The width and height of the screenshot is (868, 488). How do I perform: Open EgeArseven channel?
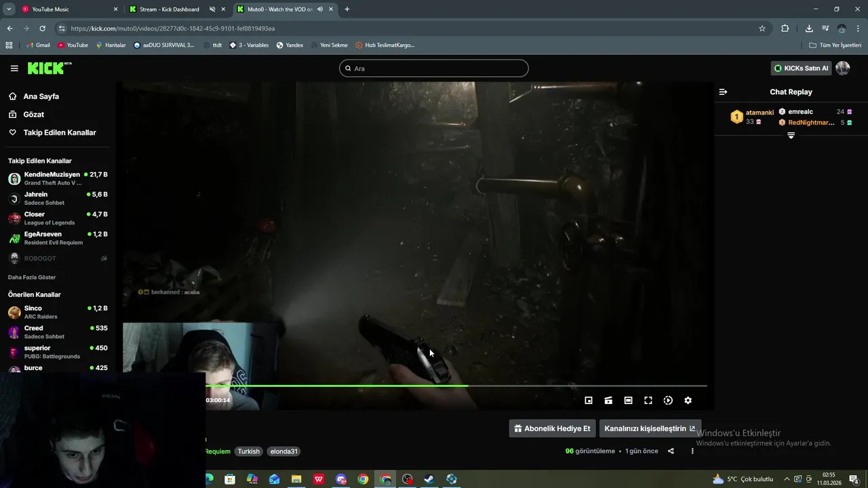pos(58,238)
